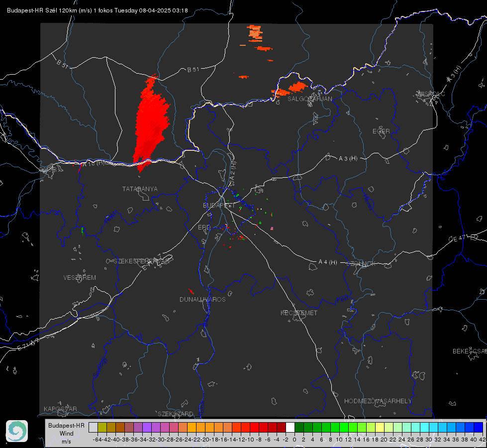The width and height of the screenshot is (487, 448).
Task: Click the blue 'Somogy' county label
Action: (x=99, y=367)
